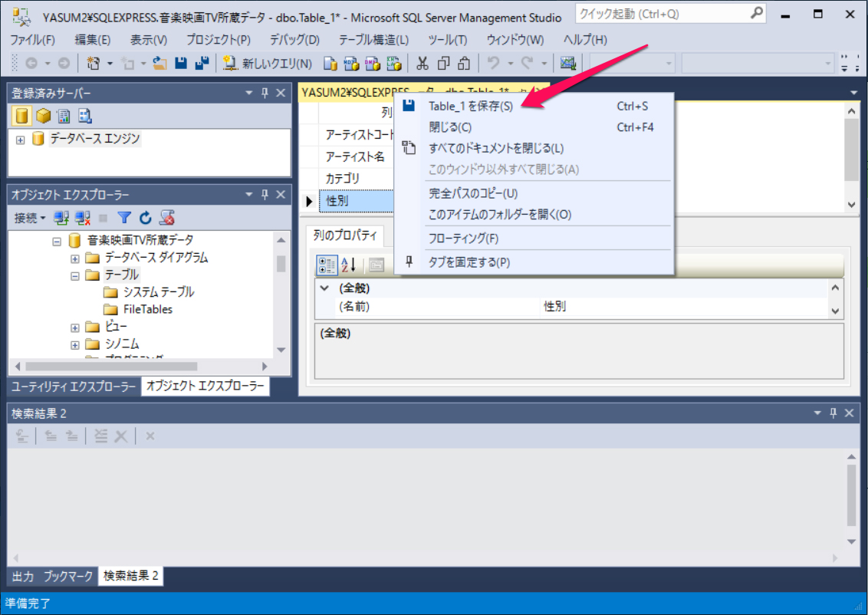The height and width of the screenshot is (615, 868).
Task: Toggle the categorized view in column properties
Action: click(x=327, y=265)
